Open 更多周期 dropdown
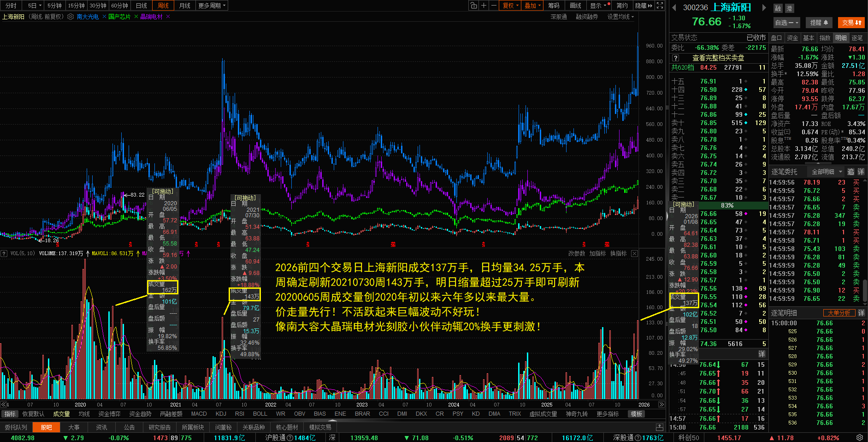868x442 pixels. pos(212,6)
